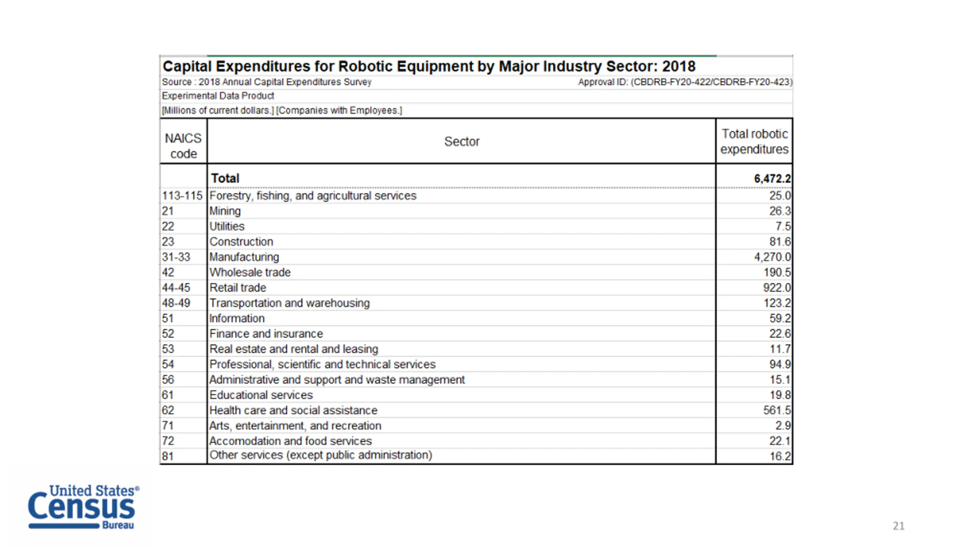Viewport: 980px width, 551px height.
Task: Click NAICS code 81
Action: (x=168, y=456)
